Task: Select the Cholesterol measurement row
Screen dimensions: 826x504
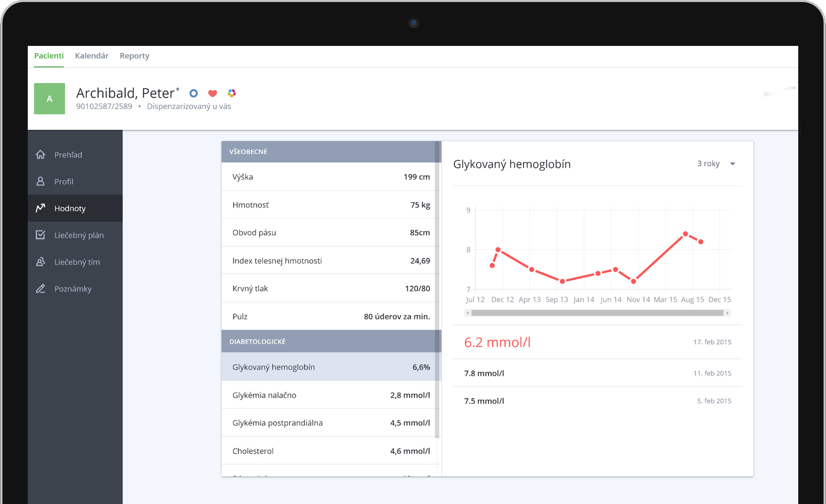Action: point(331,451)
